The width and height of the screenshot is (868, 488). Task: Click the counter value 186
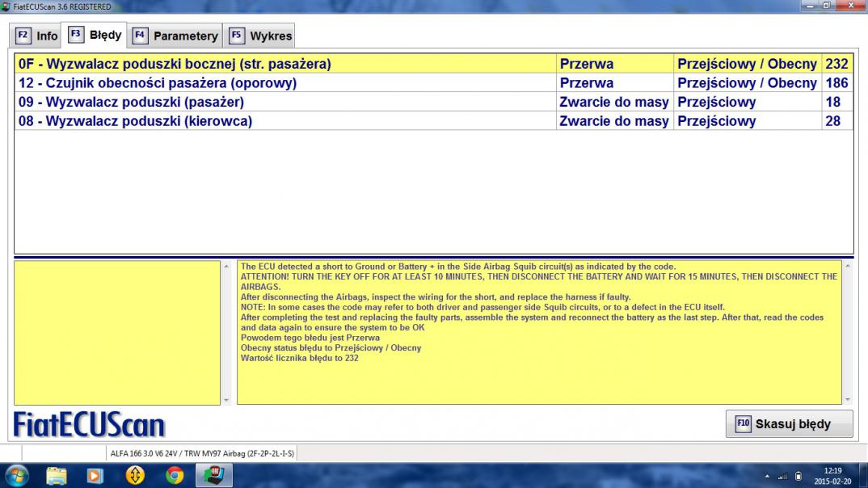click(836, 83)
